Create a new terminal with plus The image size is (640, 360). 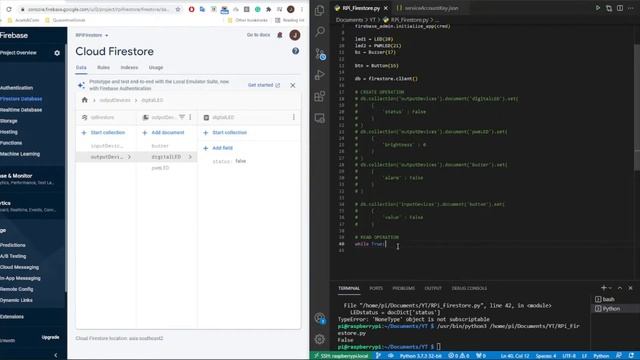click(x=604, y=288)
